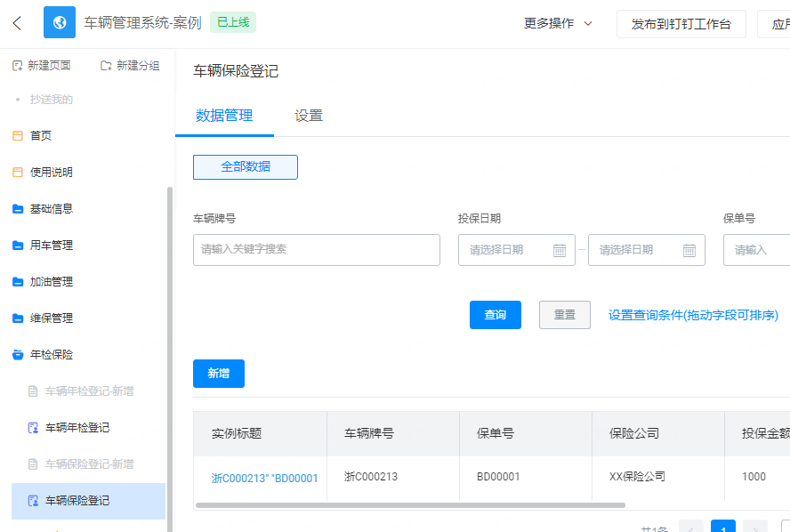Open calendar icon of end date field

pyautogui.click(x=689, y=250)
